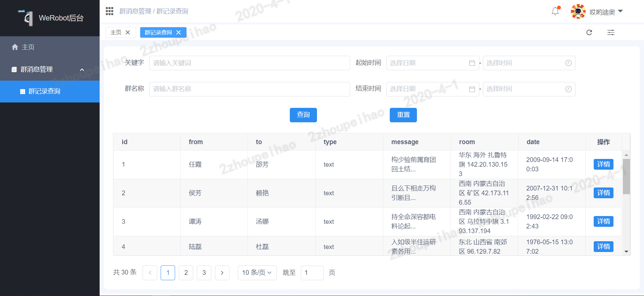
Task: Open the end date picker
Action: tap(433, 89)
